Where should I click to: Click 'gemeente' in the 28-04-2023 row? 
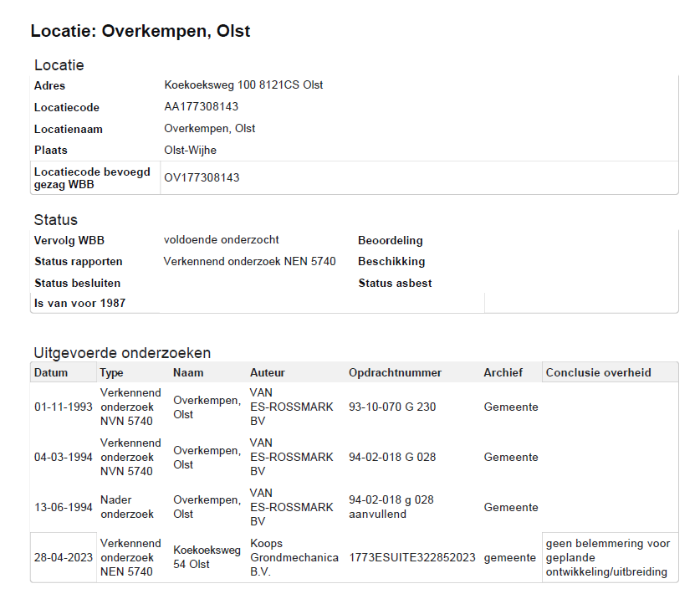pos(510,558)
